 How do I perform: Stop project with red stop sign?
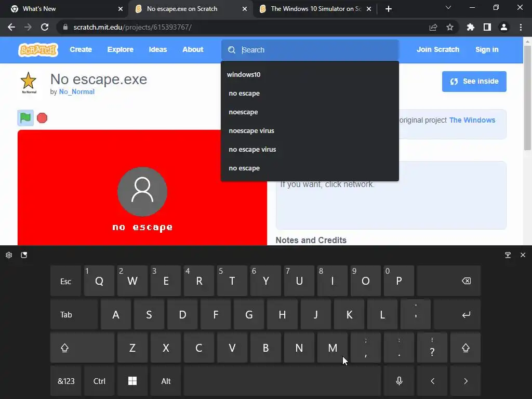[x=42, y=118]
